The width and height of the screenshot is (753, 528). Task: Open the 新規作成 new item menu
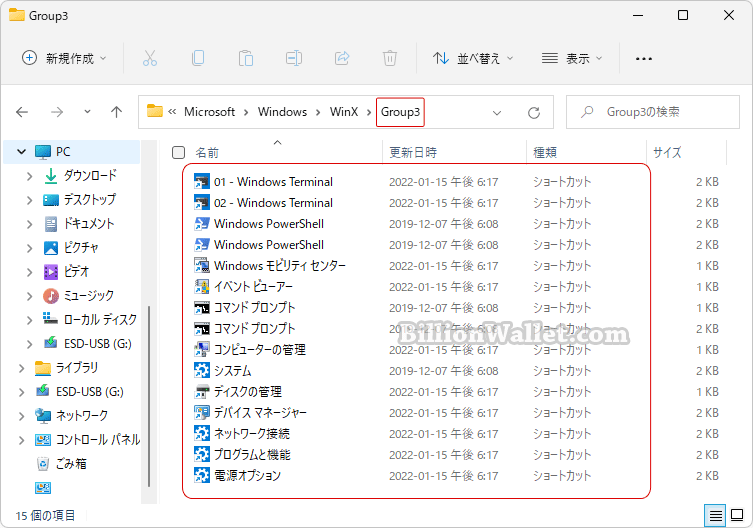(64, 59)
